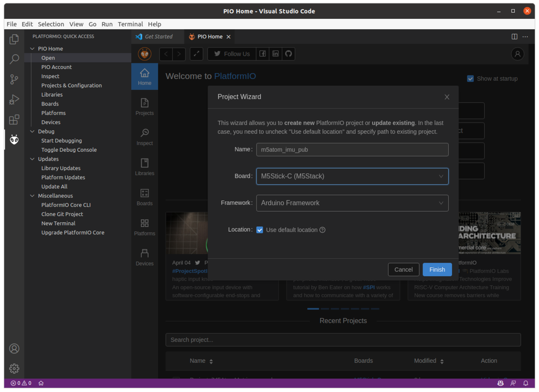Select Projects & Configuration in Quick Access
Screen dimensions: 539x392
[x=71, y=85]
